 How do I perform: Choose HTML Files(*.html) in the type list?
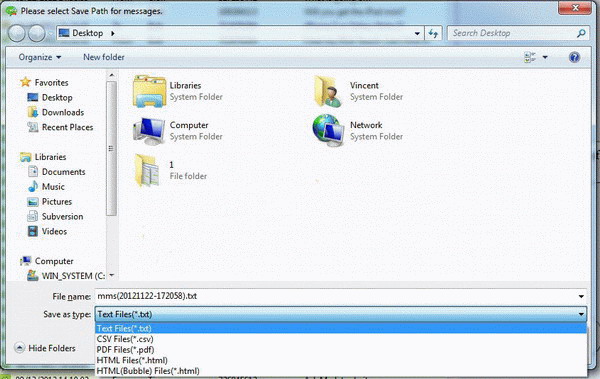click(x=341, y=360)
